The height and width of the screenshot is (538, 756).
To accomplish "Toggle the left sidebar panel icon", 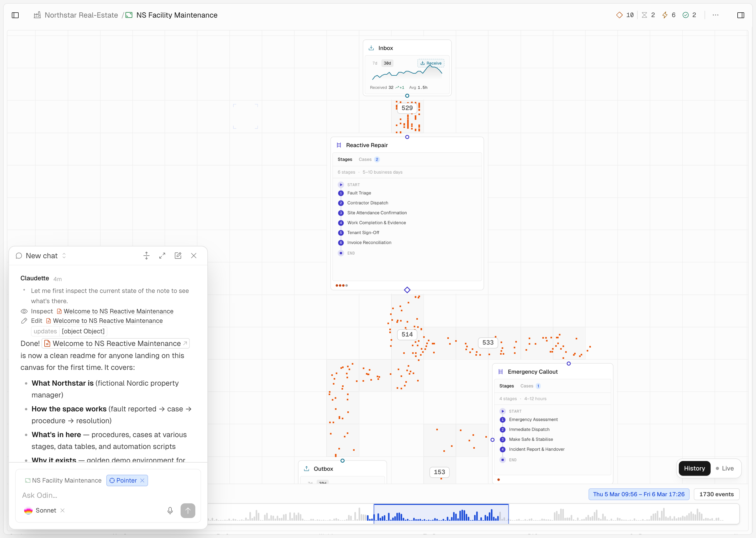I will pos(15,15).
